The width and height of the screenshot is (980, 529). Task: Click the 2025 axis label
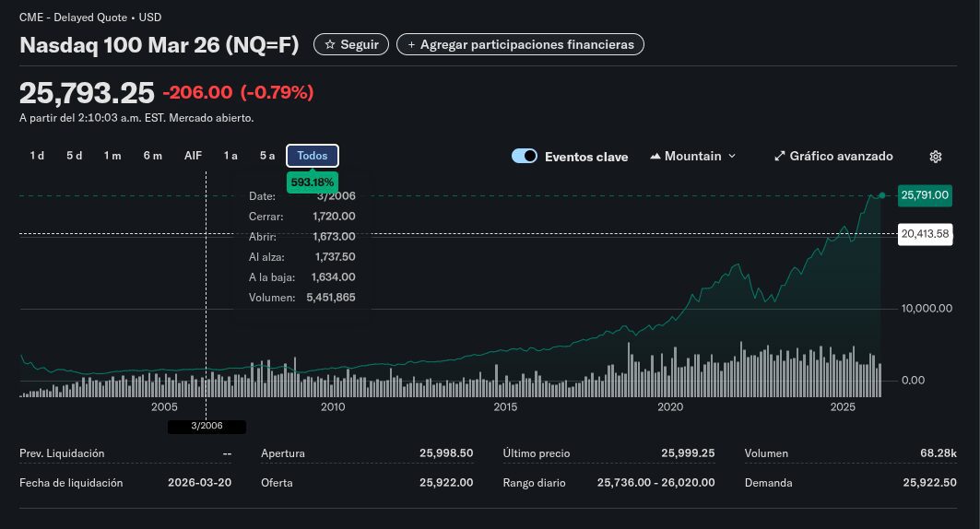click(x=843, y=407)
